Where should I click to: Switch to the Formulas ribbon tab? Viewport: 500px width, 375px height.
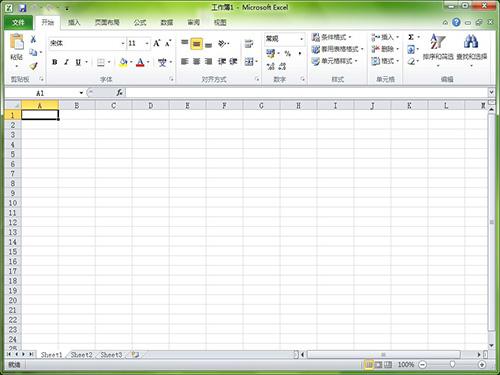pyautogui.click(x=140, y=22)
